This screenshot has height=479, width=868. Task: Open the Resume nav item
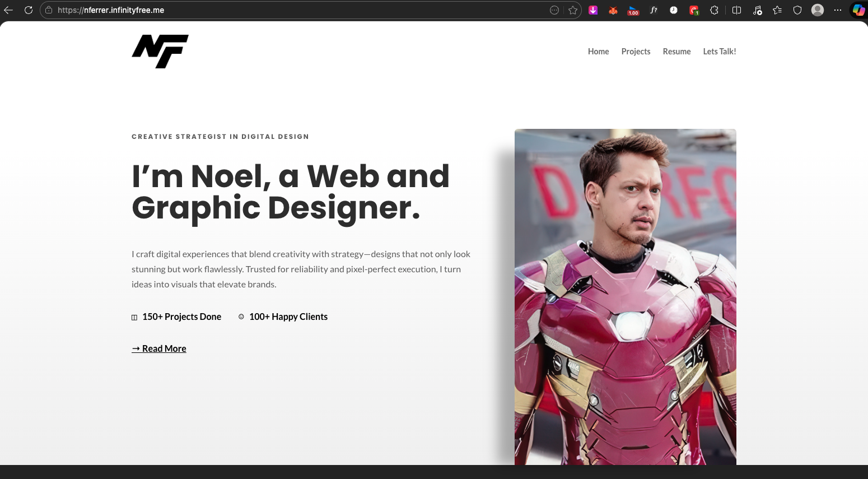coord(676,52)
